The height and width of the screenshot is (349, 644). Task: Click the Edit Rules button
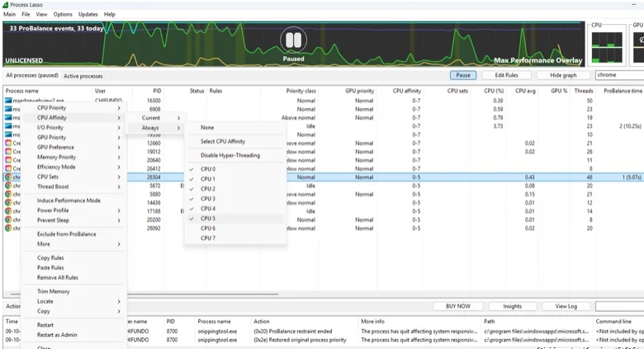506,75
